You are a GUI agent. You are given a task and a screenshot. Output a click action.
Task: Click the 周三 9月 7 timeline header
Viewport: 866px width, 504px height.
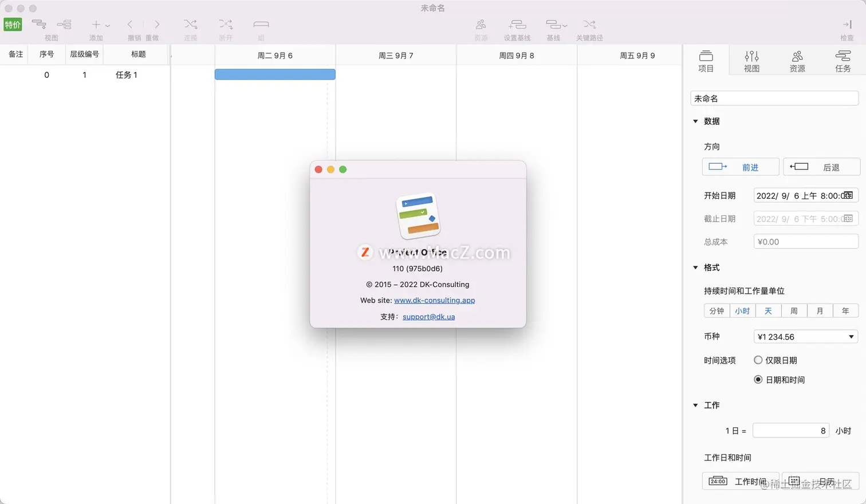(396, 56)
